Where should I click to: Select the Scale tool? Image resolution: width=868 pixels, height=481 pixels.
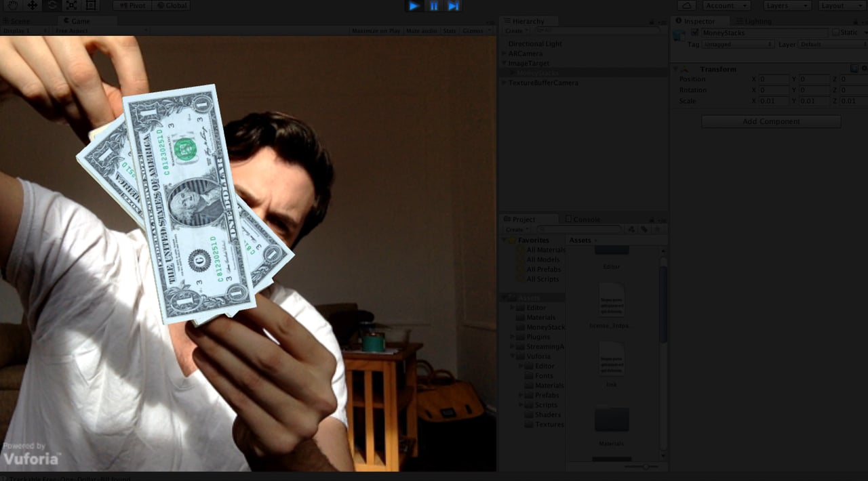pos(71,5)
